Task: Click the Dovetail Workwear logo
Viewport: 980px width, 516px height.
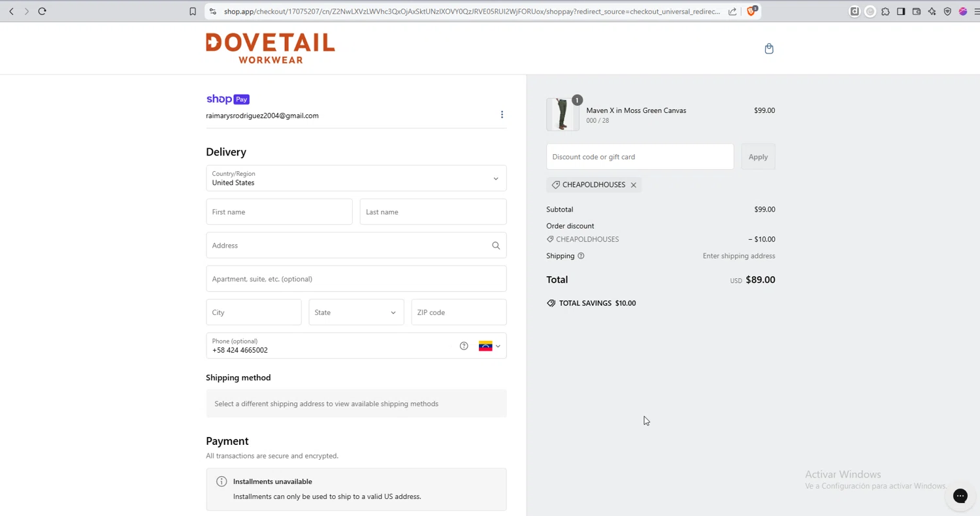Action: pos(270,48)
